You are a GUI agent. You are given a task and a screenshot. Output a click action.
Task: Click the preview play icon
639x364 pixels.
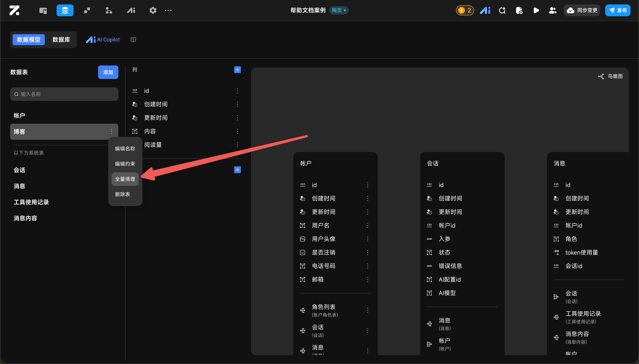tap(536, 10)
